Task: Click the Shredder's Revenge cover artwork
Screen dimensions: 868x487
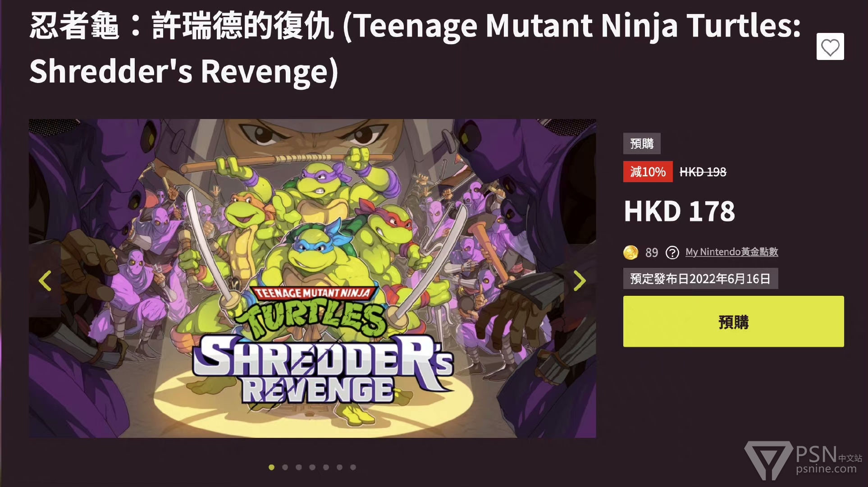Action: pos(312,278)
